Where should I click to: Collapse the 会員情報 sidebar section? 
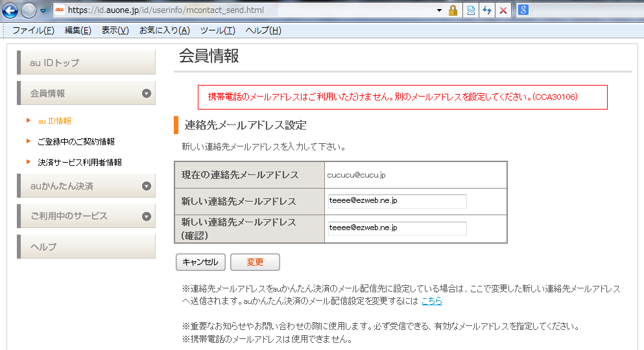[86, 93]
